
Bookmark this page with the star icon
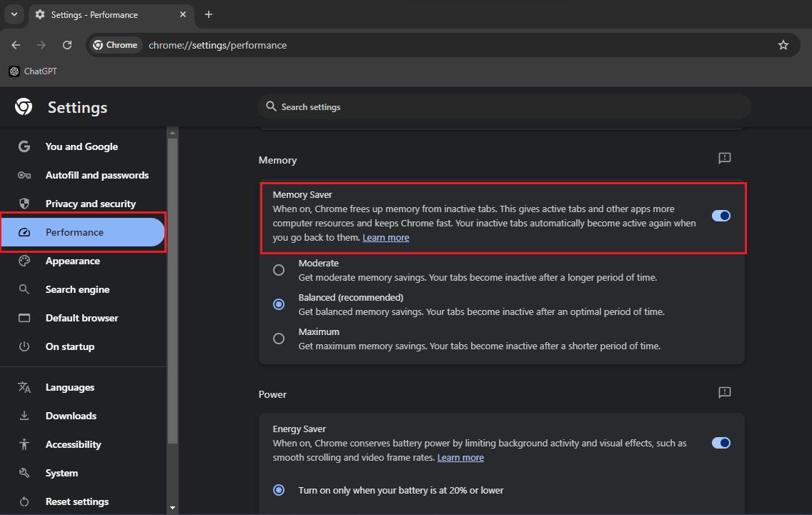pyautogui.click(x=783, y=45)
